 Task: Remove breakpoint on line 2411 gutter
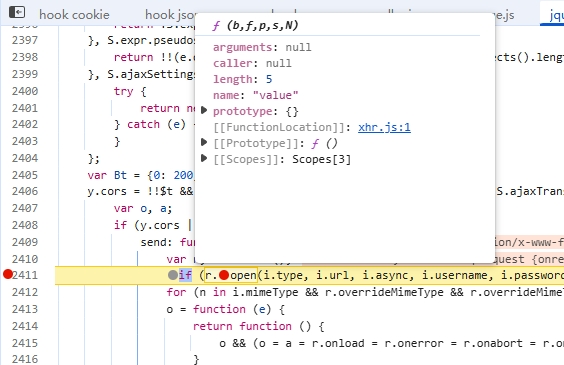pyautogui.click(x=8, y=274)
